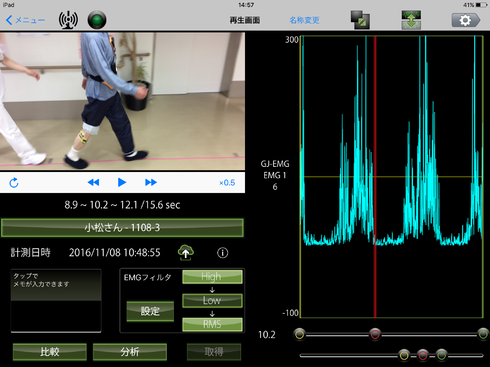Select the lower red range handle
This screenshot has height=367, width=490.
[x=423, y=355]
